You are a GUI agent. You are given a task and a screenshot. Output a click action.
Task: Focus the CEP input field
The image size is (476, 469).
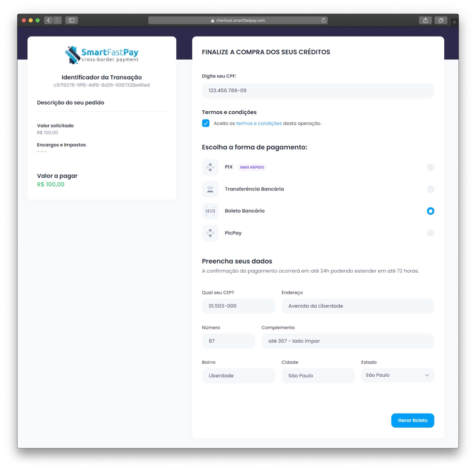(x=238, y=306)
